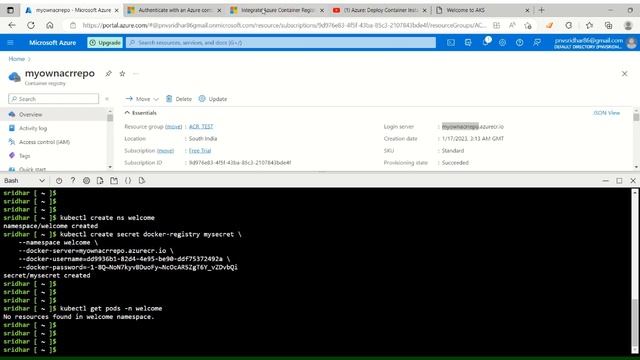The width and height of the screenshot is (640, 360).
Task: Open a new browser tab
Action: 542,10
